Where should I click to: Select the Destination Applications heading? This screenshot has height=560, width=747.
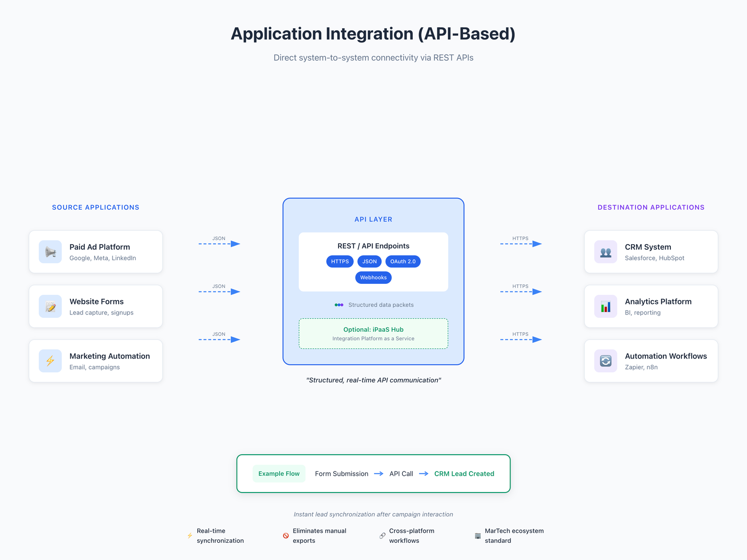[651, 207]
